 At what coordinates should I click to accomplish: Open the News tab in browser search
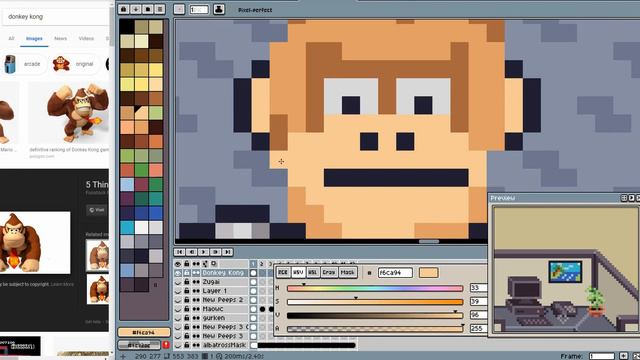60,38
